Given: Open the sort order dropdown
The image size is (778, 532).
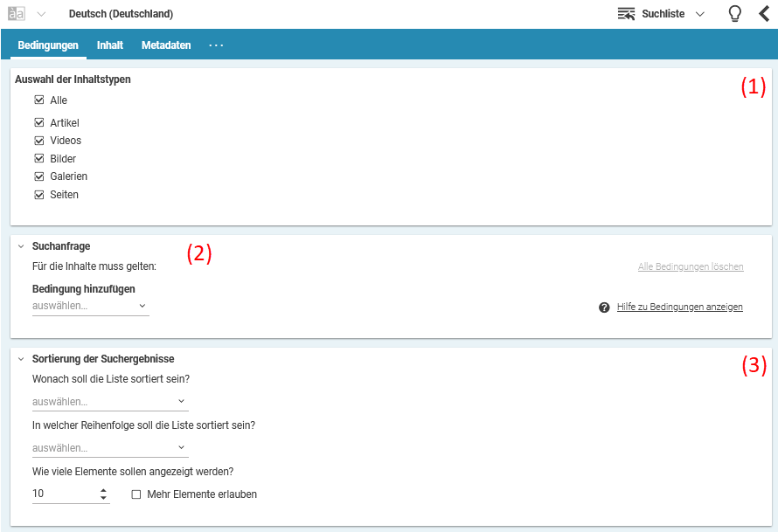Looking at the screenshot, I should [109, 447].
